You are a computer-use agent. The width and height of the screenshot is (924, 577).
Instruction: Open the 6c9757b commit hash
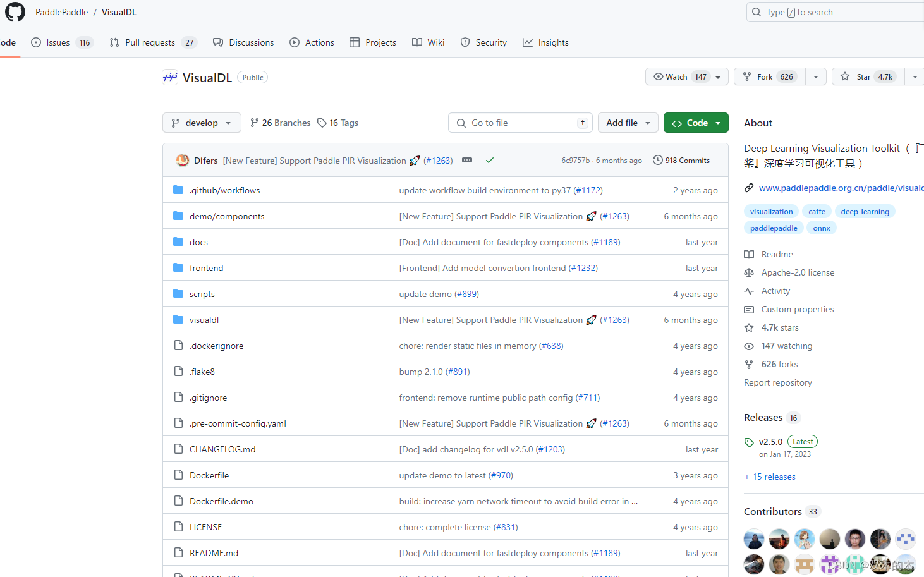click(575, 161)
